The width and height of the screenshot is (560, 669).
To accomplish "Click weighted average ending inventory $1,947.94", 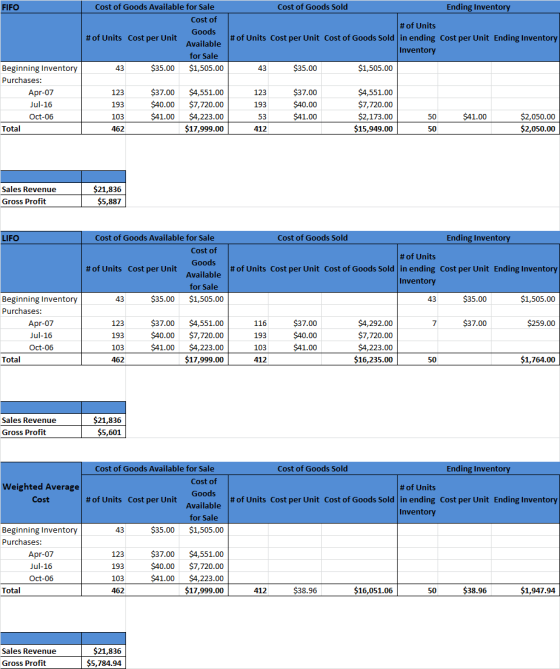I will [x=538, y=590].
